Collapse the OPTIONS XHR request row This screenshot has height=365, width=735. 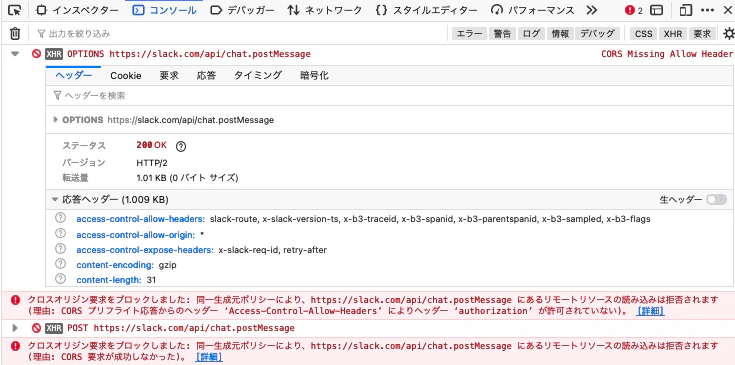coord(15,54)
